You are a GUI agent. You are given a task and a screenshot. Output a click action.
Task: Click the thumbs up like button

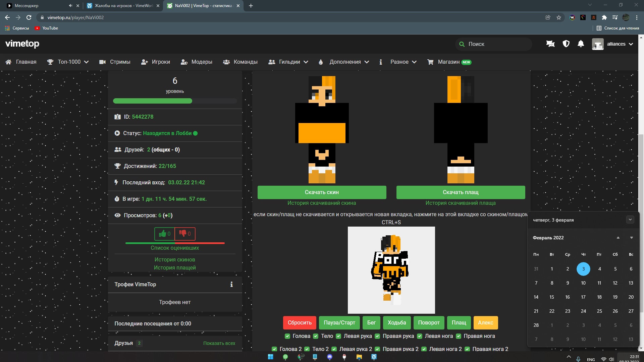[165, 234]
